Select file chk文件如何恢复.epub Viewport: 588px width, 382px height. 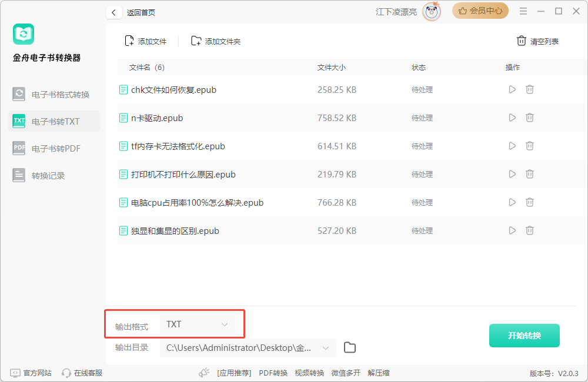click(173, 90)
